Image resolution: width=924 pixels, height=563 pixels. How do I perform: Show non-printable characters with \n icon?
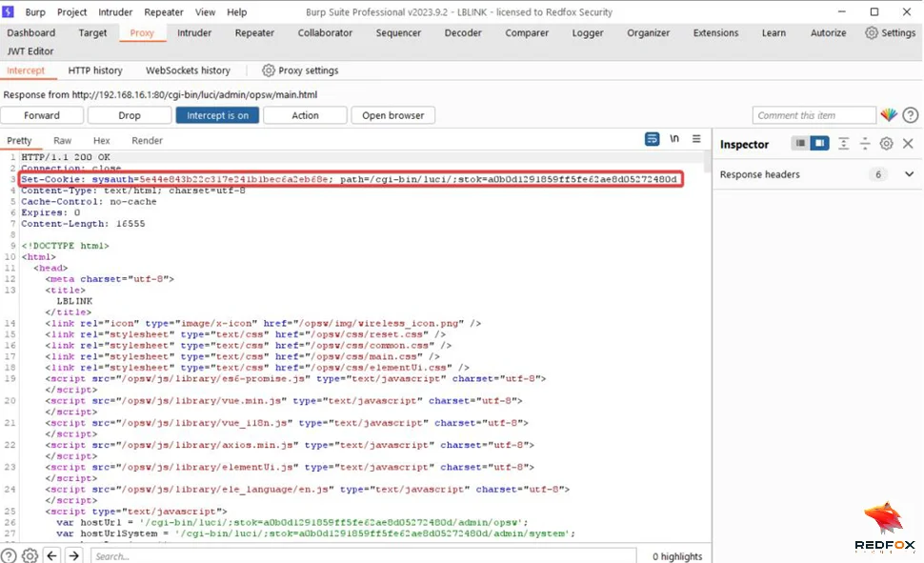coord(674,138)
